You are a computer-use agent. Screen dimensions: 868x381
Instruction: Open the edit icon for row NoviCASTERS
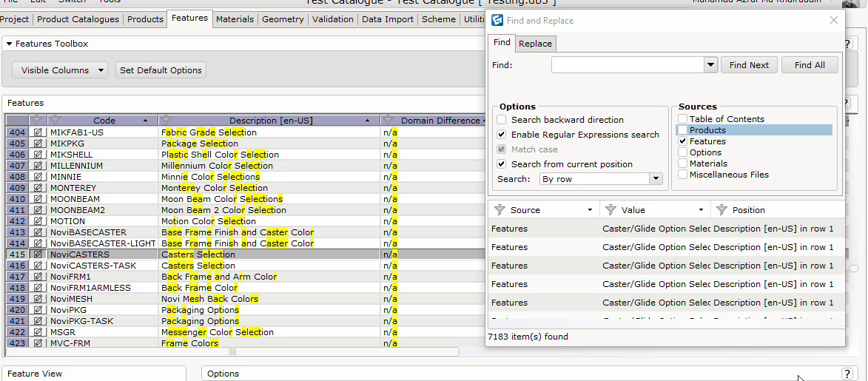38,254
